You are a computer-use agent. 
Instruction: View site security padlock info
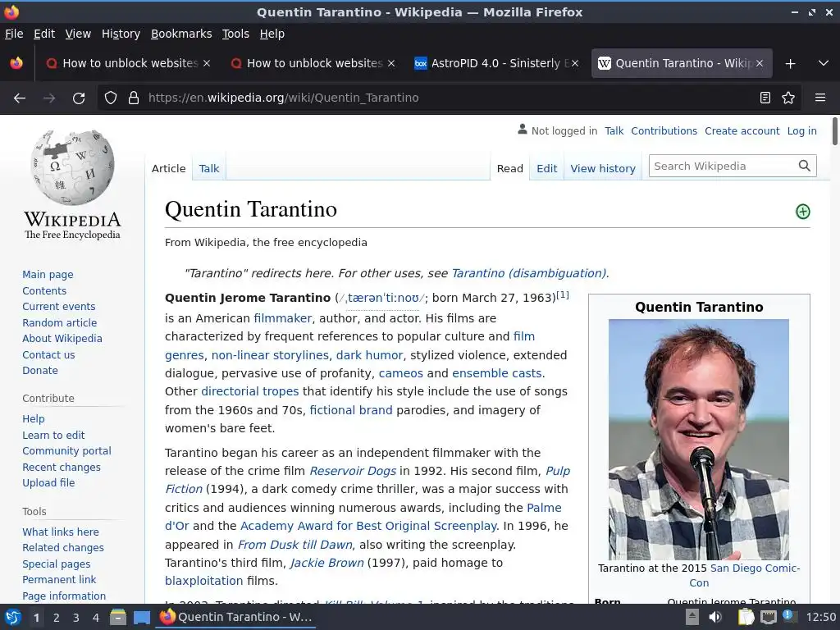134,98
